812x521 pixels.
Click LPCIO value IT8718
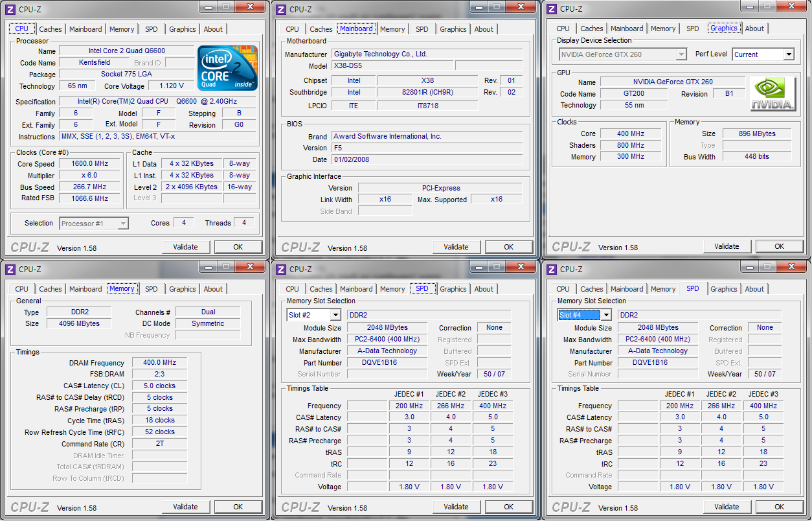coord(427,106)
